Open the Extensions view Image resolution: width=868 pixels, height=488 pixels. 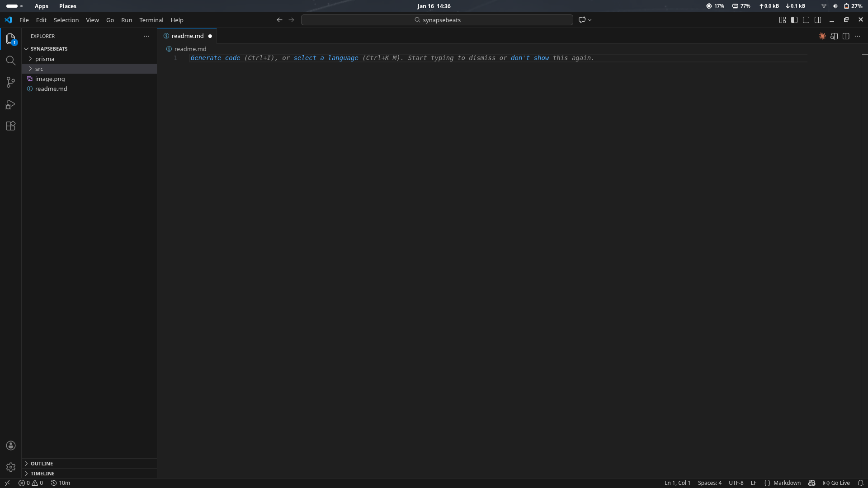tap(10, 126)
